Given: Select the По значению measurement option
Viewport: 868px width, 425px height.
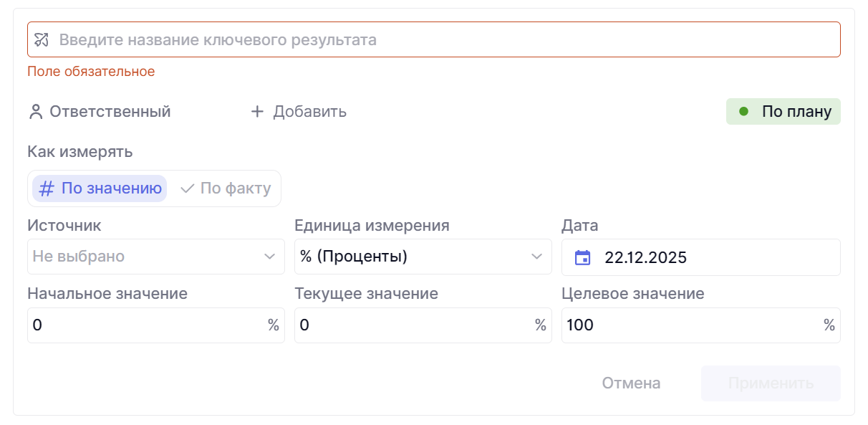Looking at the screenshot, I should [x=100, y=188].
